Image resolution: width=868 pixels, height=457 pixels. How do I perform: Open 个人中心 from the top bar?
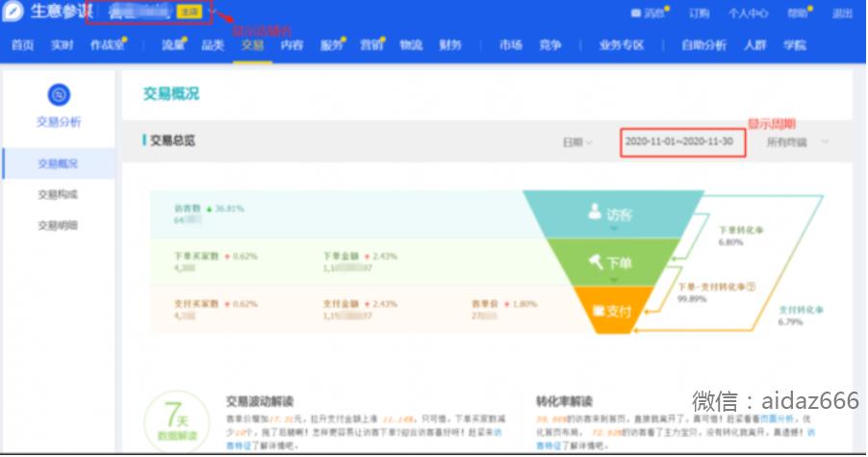pos(748,13)
